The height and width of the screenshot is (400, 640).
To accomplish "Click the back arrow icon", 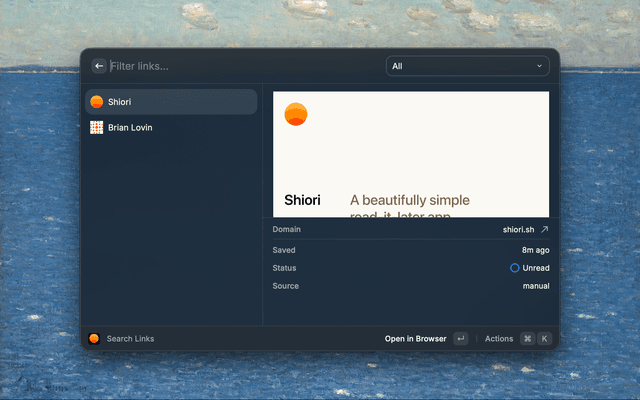I will [x=98, y=66].
